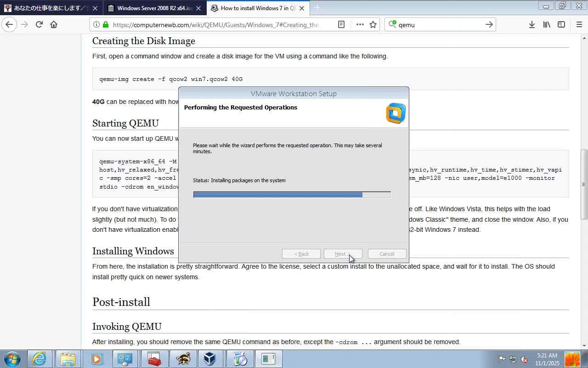Click the Invoking QEMU heading
588x368 pixels.
127,327
